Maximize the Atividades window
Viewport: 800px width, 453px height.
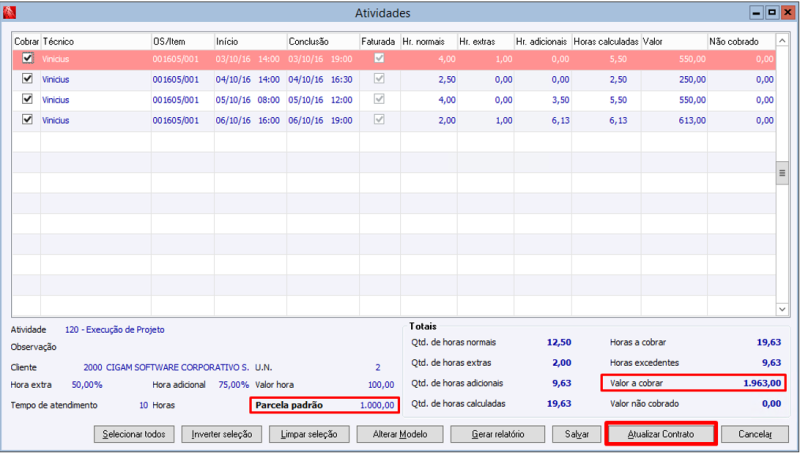pos(772,13)
